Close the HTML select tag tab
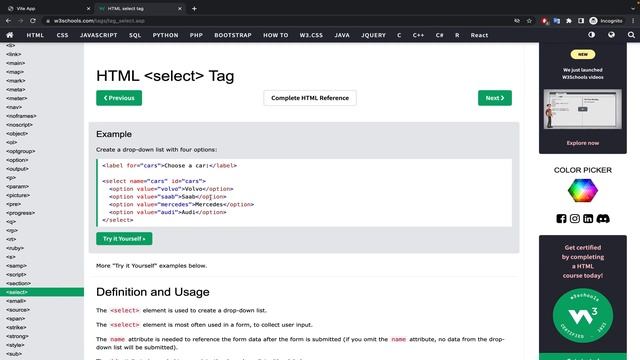This screenshot has width=640, height=360. pos(180,9)
